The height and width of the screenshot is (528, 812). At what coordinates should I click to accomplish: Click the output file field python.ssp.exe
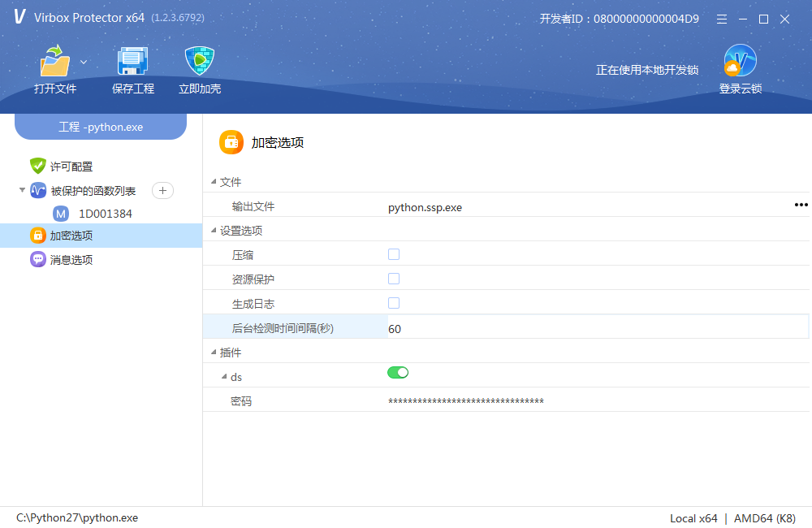425,207
